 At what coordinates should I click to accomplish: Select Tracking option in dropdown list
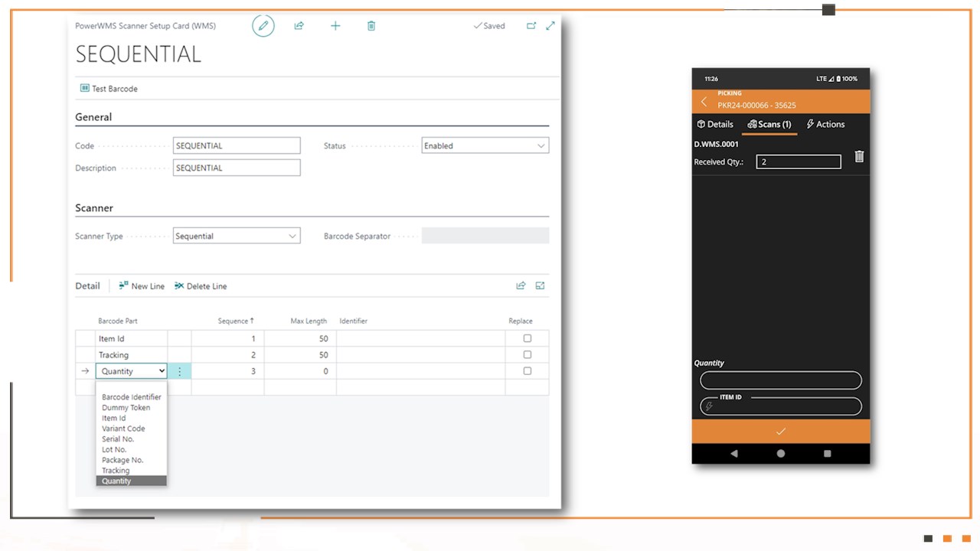tap(132, 471)
